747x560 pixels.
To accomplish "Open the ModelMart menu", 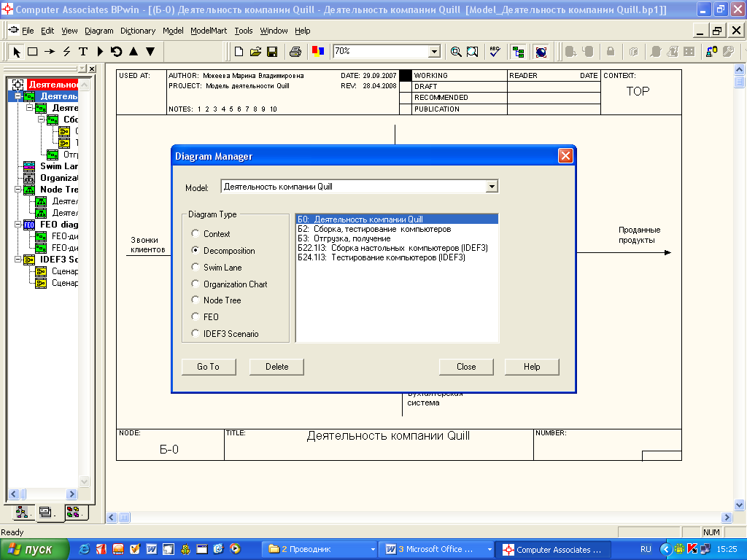I will click(x=209, y=31).
